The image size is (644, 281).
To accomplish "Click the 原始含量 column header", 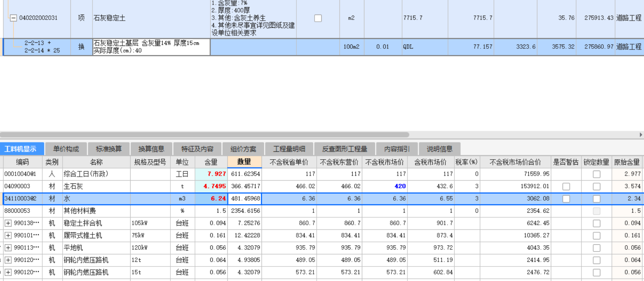I will tap(627, 162).
